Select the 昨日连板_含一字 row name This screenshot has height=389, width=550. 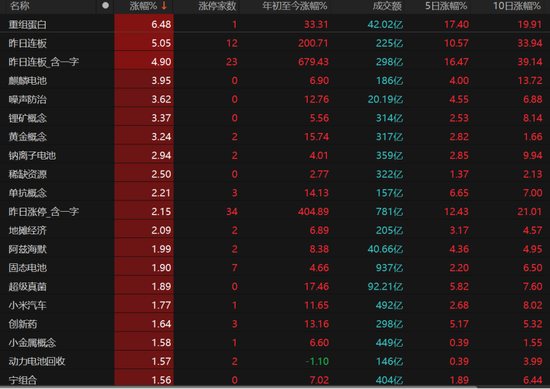coord(44,62)
